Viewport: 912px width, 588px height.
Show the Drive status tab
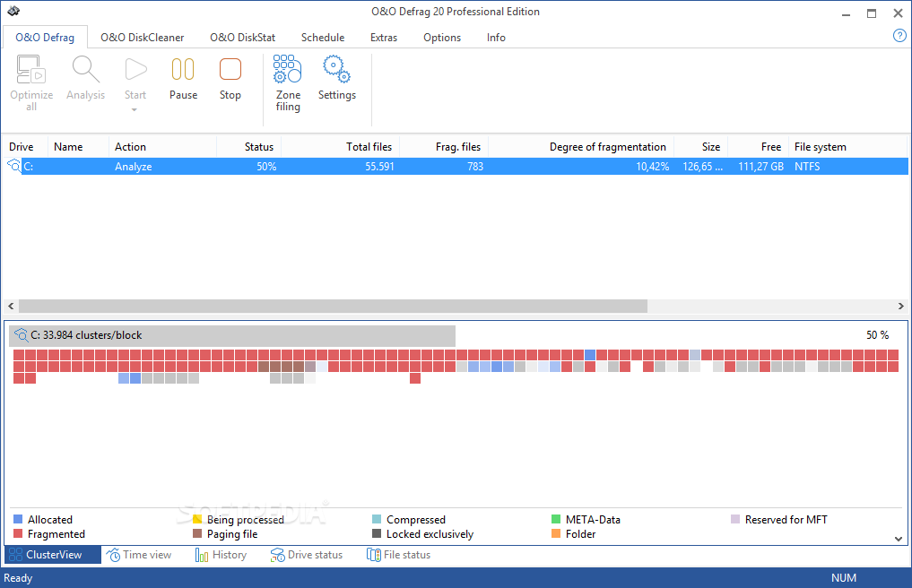click(x=307, y=555)
